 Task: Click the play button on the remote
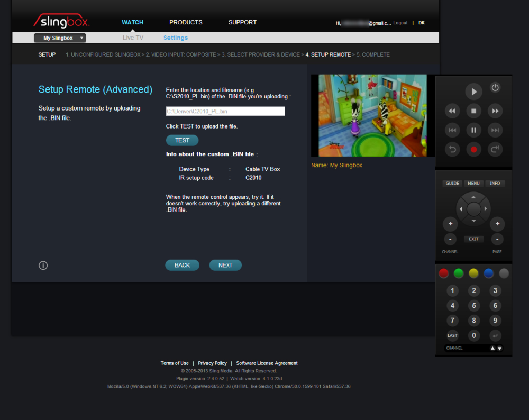tap(473, 92)
